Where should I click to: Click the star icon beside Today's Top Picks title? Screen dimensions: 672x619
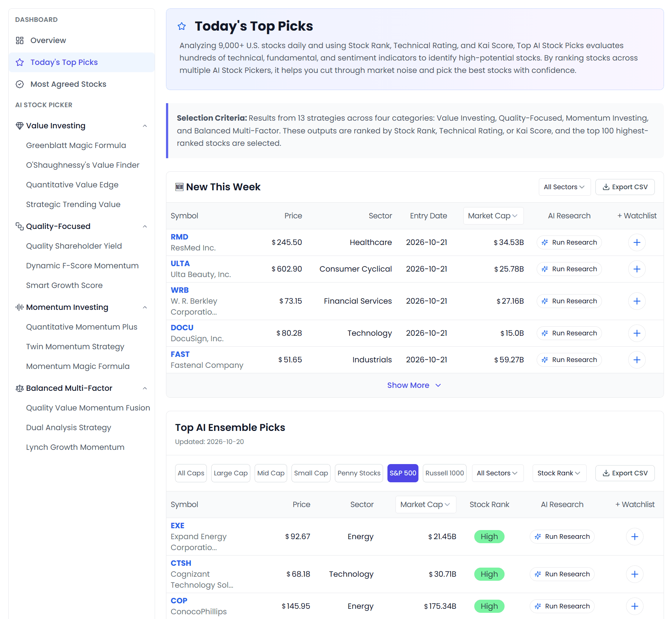point(182,26)
